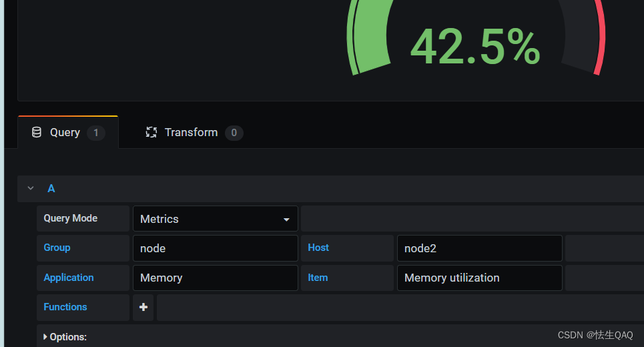The width and height of the screenshot is (644, 347).
Task: Click the Transform tab icon
Action: coord(151,132)
